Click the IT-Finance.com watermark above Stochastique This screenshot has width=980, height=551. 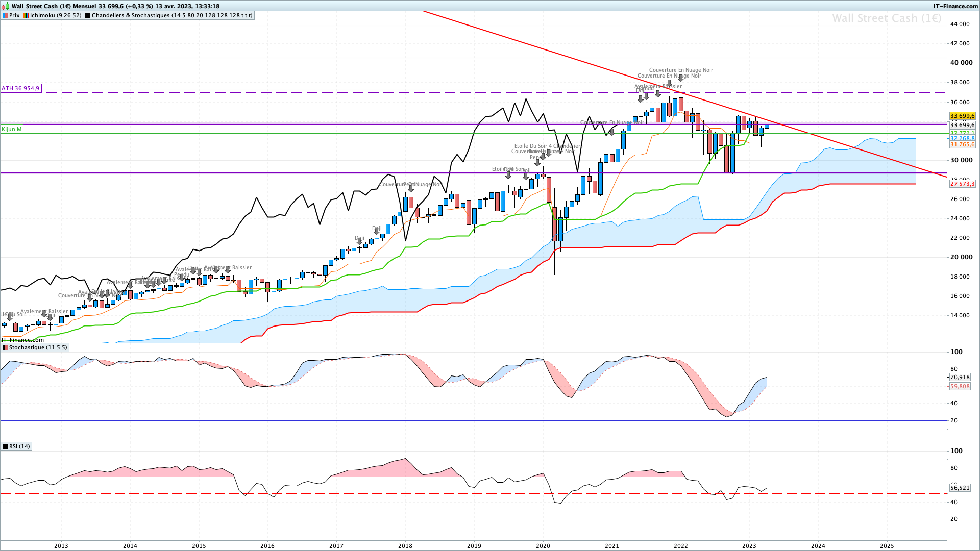click(x=22, y=340)
